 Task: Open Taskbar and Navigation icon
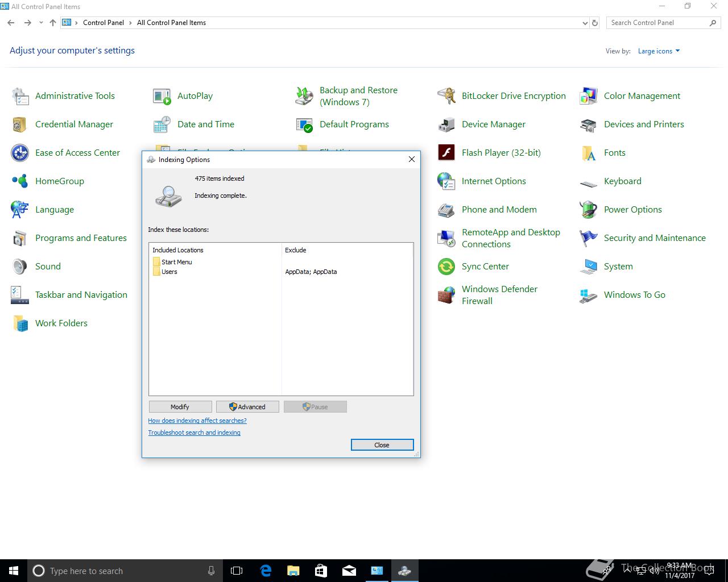tap(20, 295)
